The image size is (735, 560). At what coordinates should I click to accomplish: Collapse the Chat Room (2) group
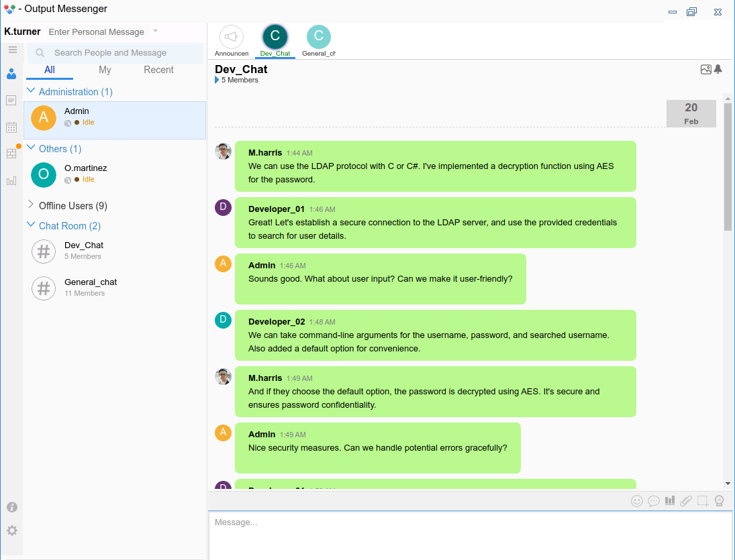[x=31, y=225]
